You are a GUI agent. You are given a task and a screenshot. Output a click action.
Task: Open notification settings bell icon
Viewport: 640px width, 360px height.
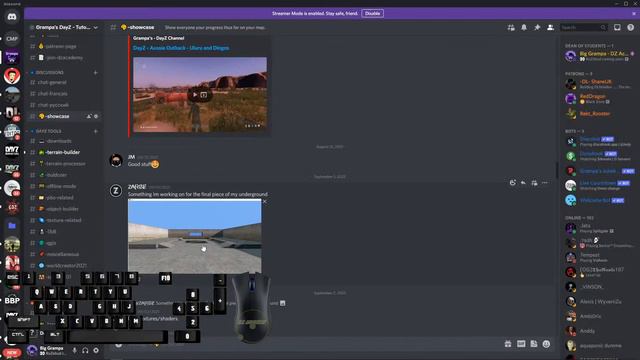pos(524,27)
